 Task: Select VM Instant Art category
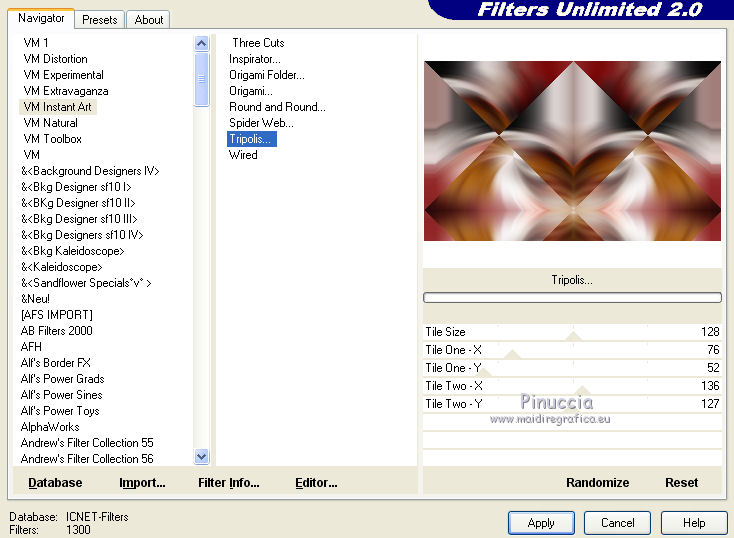(58, 107)
